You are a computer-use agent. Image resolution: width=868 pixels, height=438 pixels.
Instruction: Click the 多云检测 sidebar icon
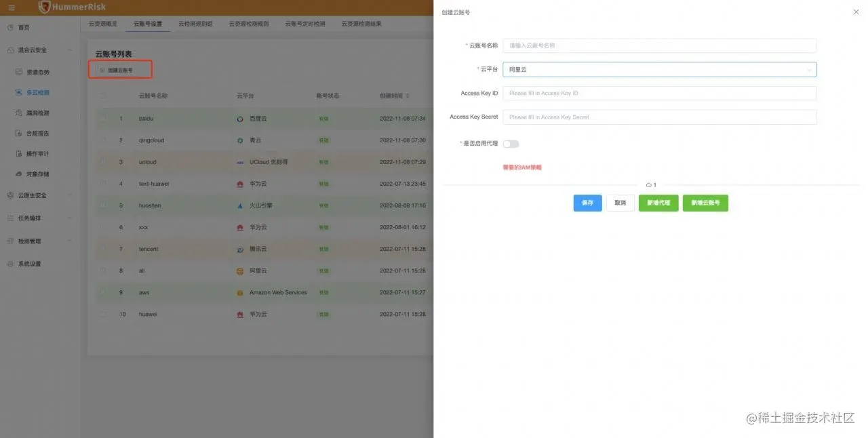[x=19, y=92]
